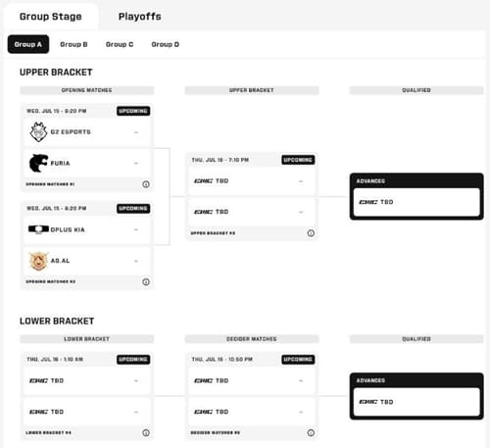Screen dimensions: 490x448
Task: Select the Group A button
Action: (x=28, y=44)
